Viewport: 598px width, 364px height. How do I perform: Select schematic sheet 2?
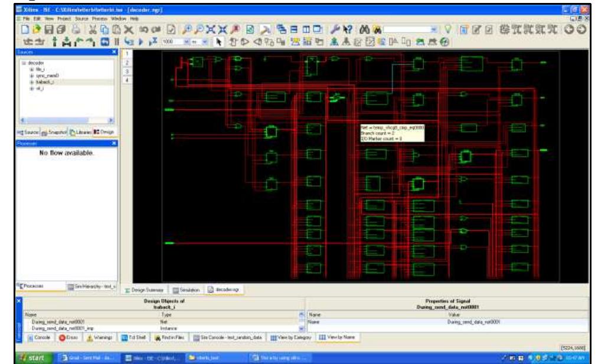pyautogui.click(x=127, y=63)
